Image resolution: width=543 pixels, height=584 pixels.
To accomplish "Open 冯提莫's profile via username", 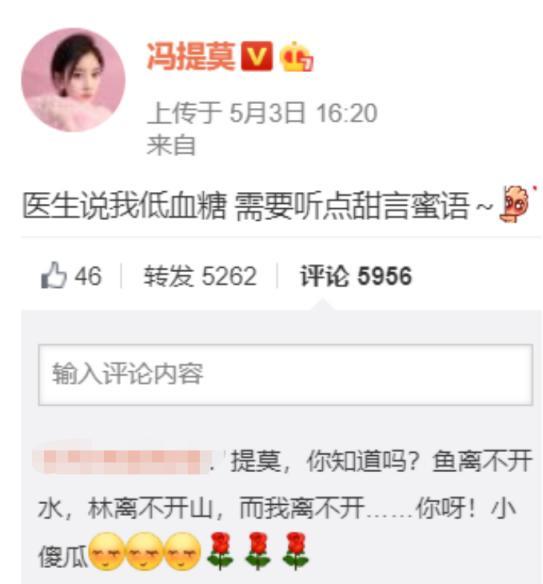I will pyautogui.click(x=191, y=56).
